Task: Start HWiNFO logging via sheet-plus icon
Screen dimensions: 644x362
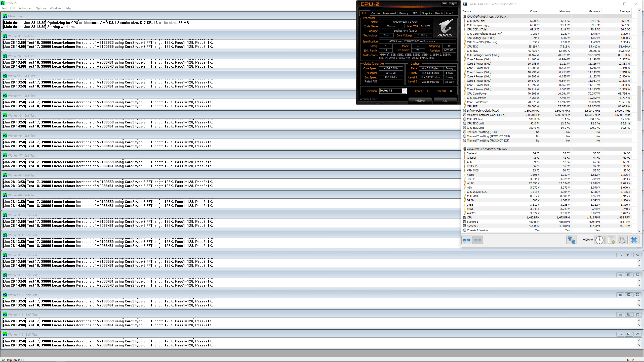Action: coord(611,240)
